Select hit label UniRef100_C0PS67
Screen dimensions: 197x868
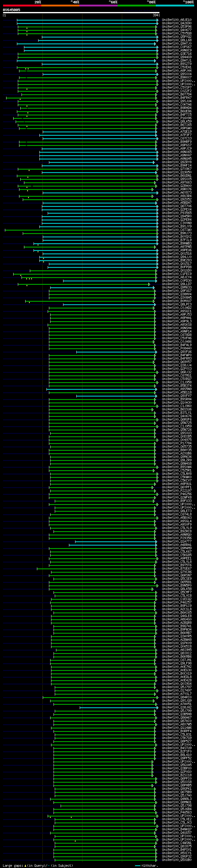[x=177, y=47]
